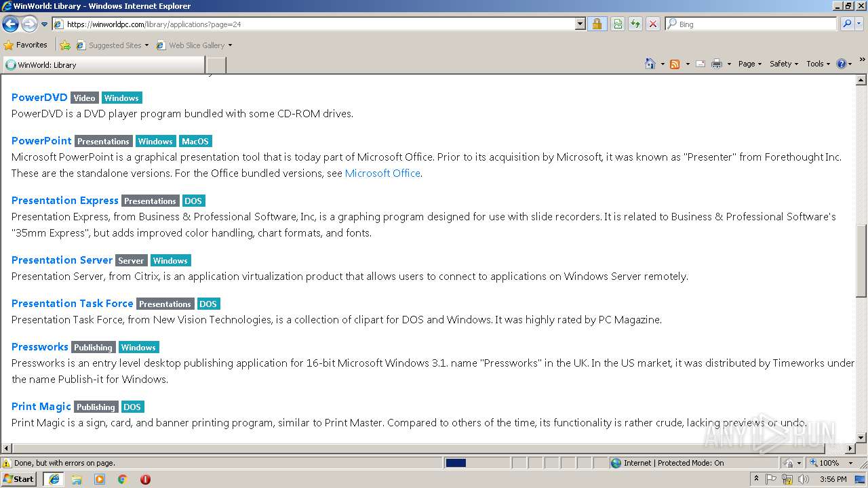
Task: Click the Video tag next to PowerDVD
Action: pos(85,98)
